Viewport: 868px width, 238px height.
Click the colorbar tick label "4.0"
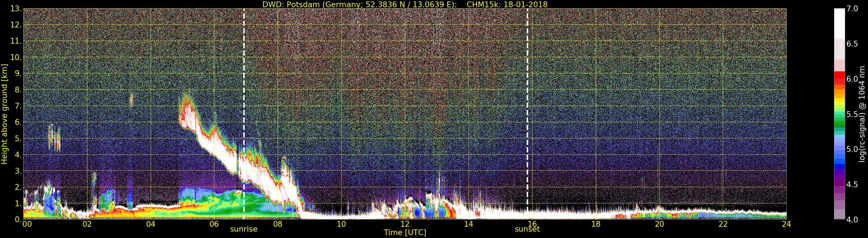pos(852,220)
